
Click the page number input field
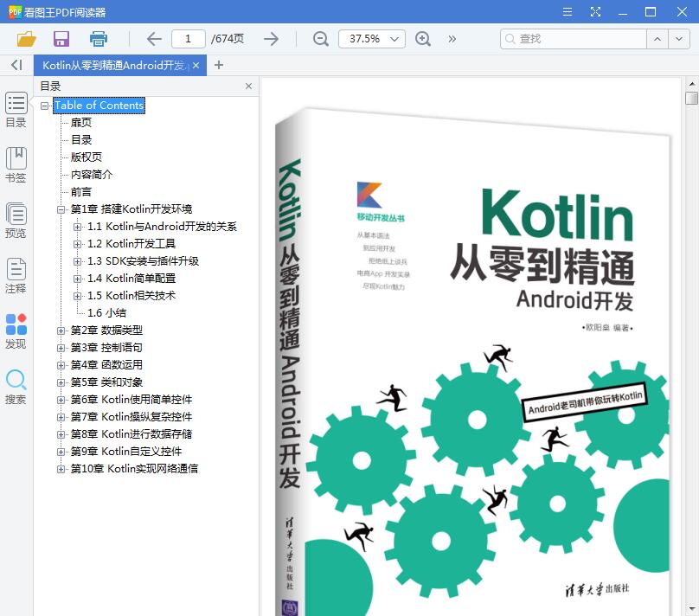pyautogui.click(x=188, y=39)
